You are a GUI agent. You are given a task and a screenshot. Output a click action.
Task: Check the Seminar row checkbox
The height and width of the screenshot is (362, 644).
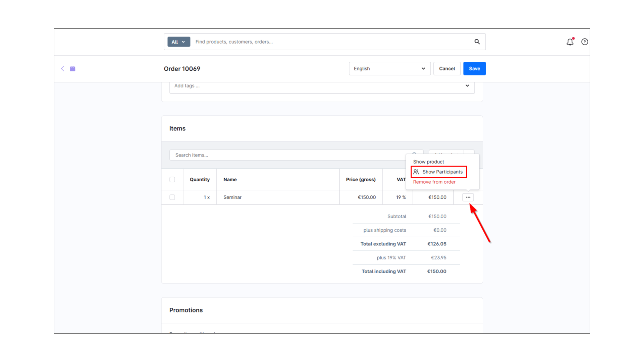tap(172, 197)
